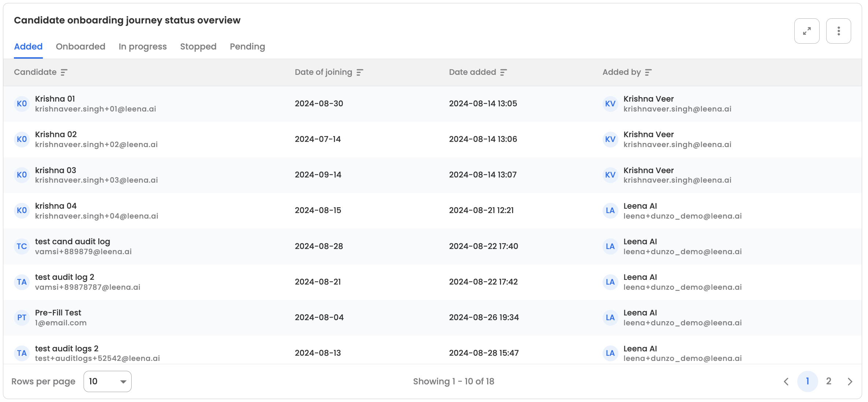Open the Stopped tab

click(x=198, y=47)
